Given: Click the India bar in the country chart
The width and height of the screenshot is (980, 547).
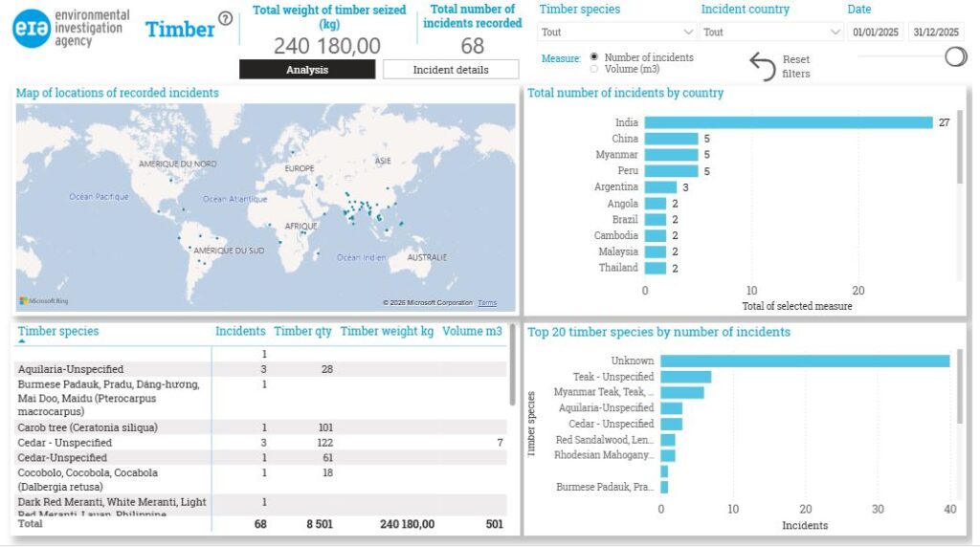Looking at the screenshot, I should (788, 122).
